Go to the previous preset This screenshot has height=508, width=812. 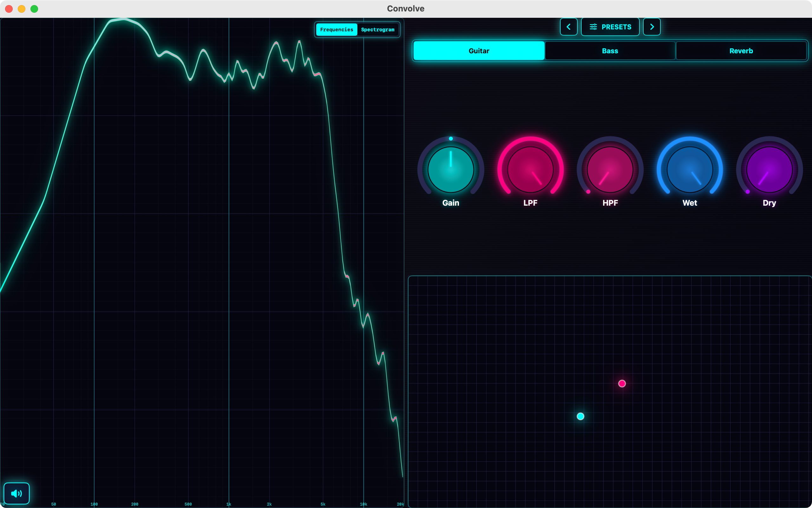[x=568, y=27]
